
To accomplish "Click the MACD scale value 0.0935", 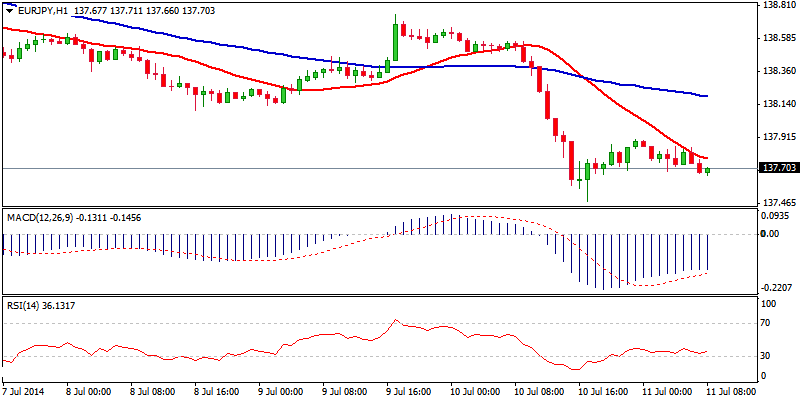I will tap(774, 216).
